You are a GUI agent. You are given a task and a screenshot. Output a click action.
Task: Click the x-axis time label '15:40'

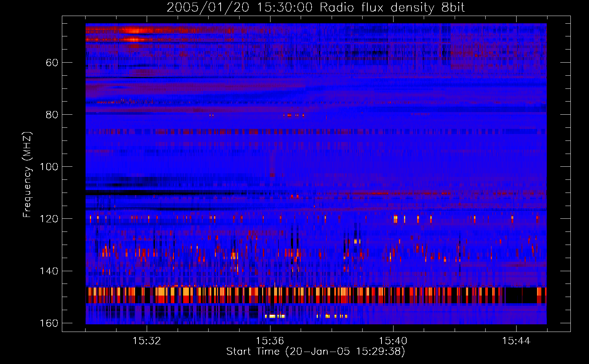(393, 341)
